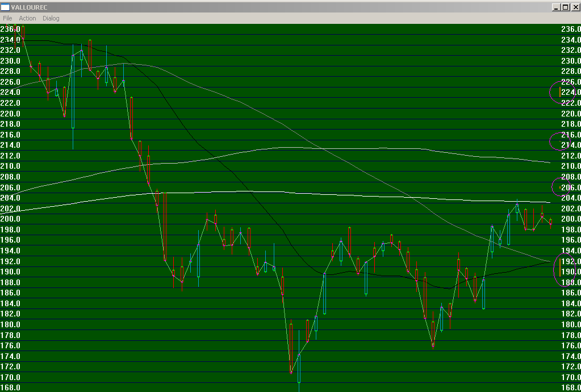The width and height of the screenshot is (581, 392).
Task: Click the 178.0 label on the right axis
Action: click(x=571, y=335)
